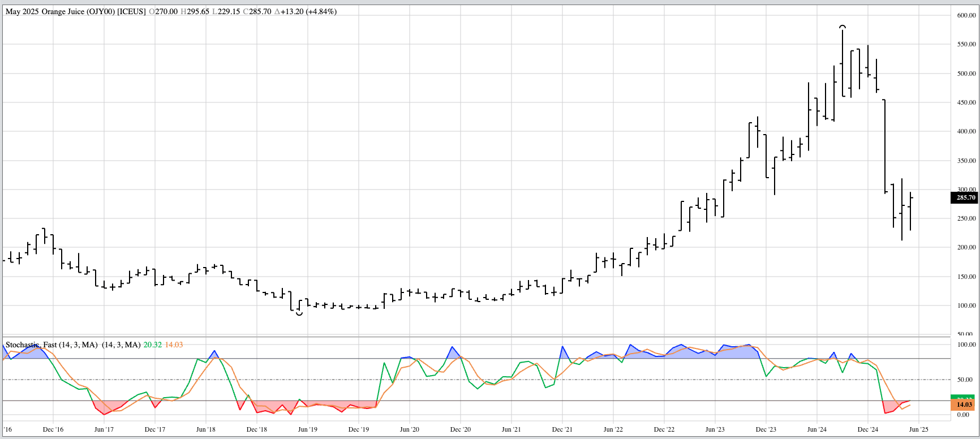Click the low marker arc under the 2019 bottom
This screenshot has width=980, height=439.
[299, 313]
